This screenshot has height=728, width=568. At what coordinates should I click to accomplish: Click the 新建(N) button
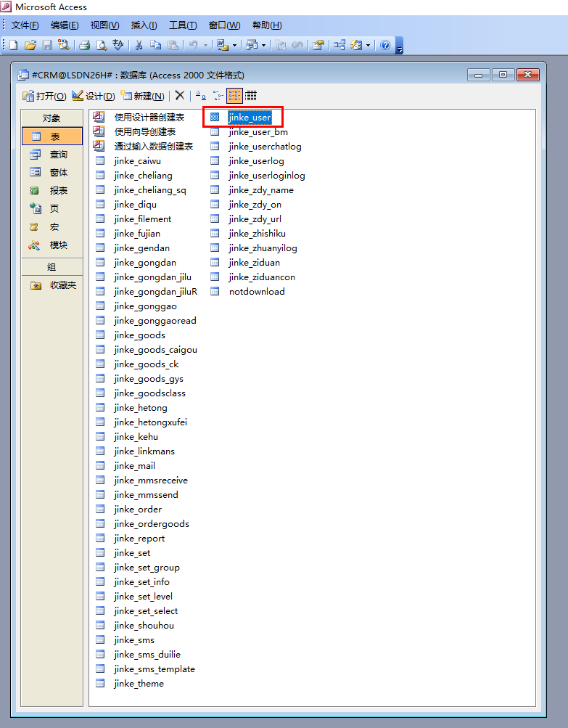(x=142, y=96)
